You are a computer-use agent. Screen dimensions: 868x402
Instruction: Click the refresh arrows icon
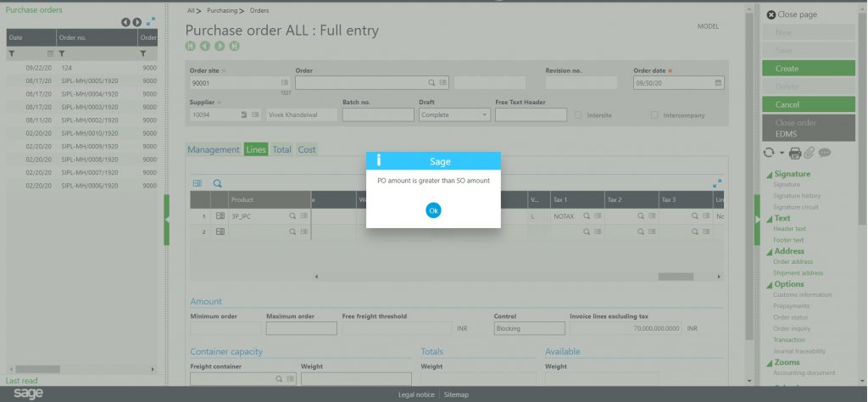point(768,153)
